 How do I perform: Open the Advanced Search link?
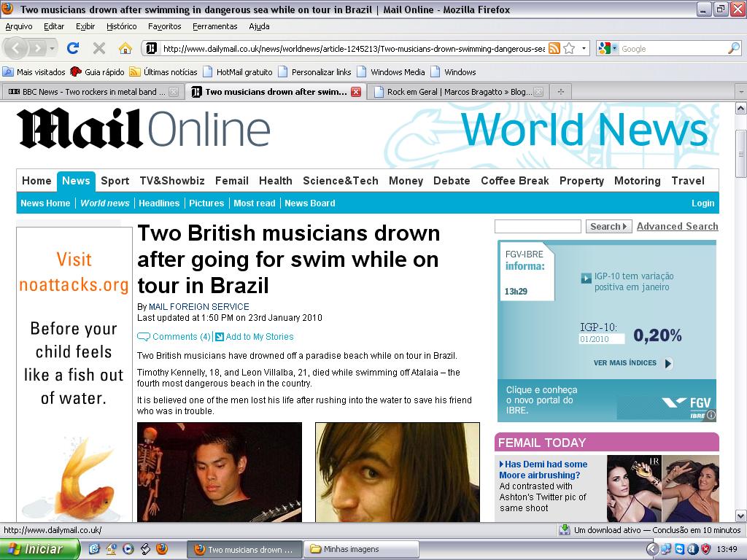677,226
